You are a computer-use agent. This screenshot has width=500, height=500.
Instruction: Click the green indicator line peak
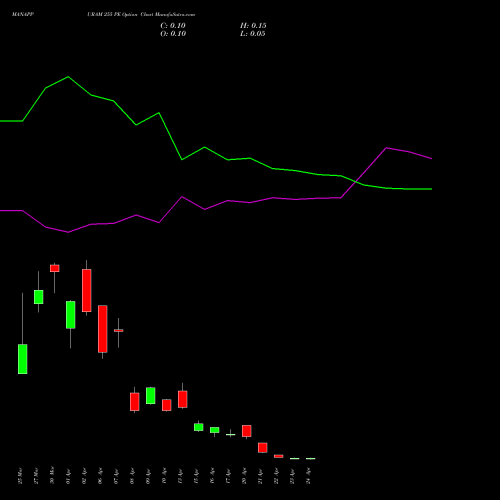(x=68, y=77)
